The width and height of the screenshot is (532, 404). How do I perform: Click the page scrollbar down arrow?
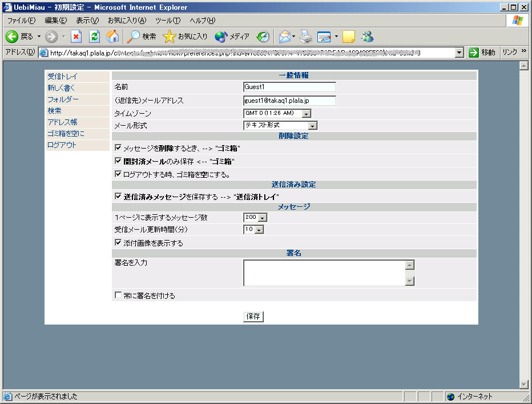[523, 385]
